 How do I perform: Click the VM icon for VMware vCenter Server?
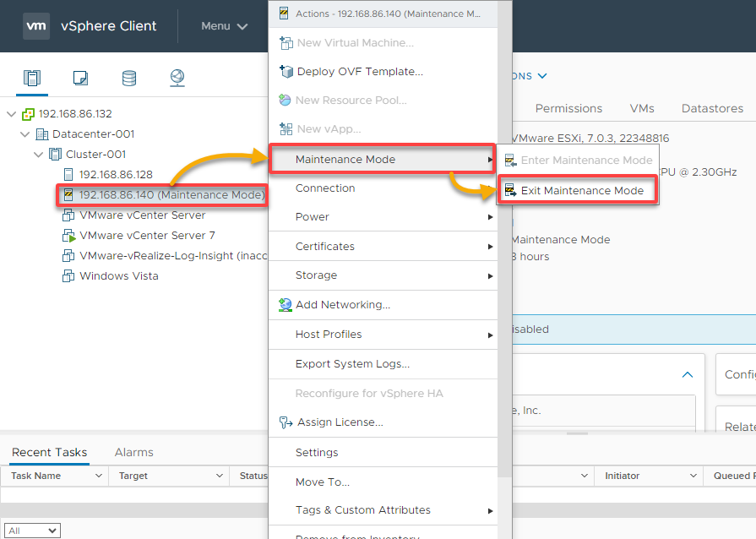(x=68, y=215)
